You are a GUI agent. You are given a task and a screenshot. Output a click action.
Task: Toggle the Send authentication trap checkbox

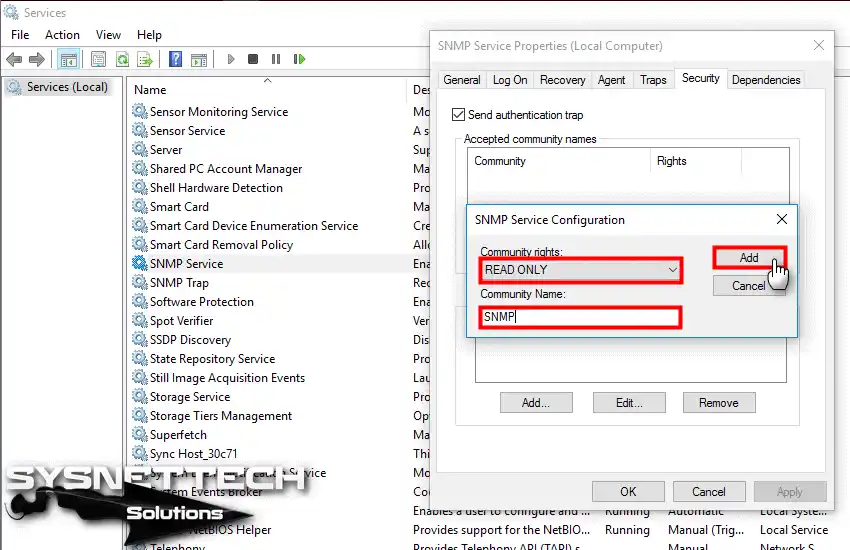point(458,115)
